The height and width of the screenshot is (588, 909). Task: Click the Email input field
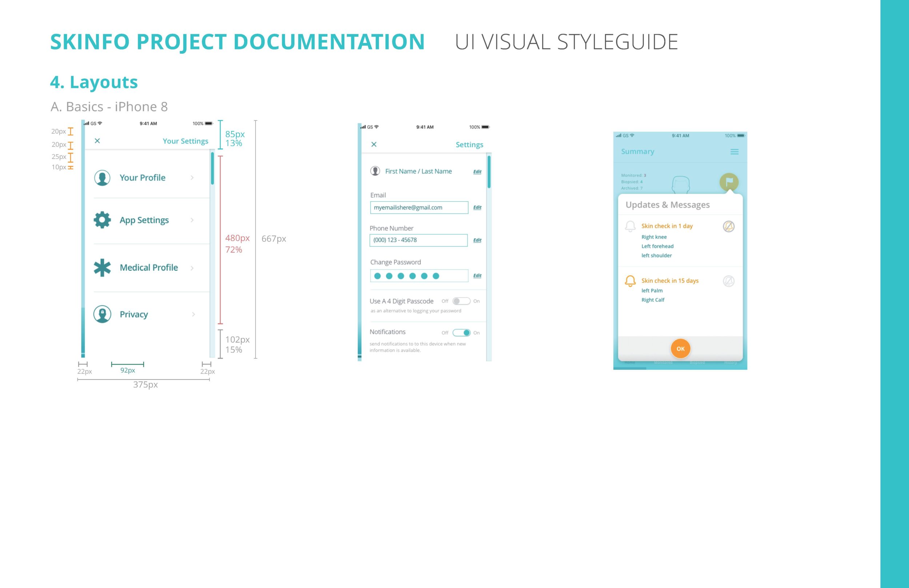[x=419, y=208]
